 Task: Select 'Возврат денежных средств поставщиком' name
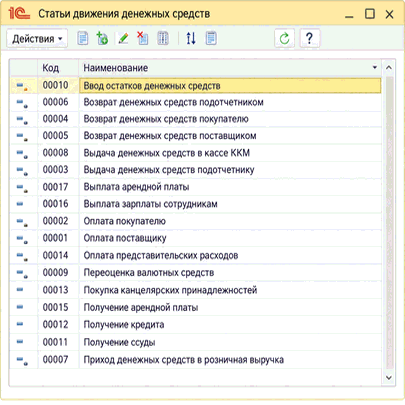[230, 136]
